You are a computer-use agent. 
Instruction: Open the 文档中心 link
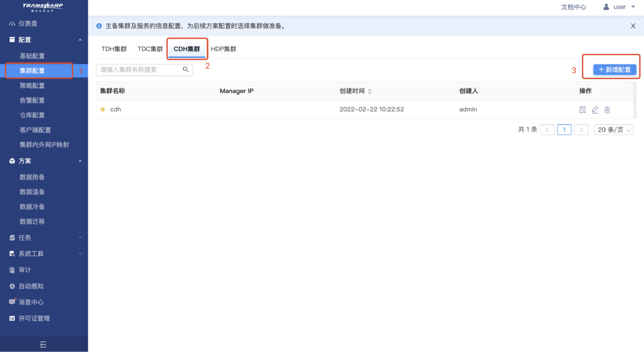573,7
